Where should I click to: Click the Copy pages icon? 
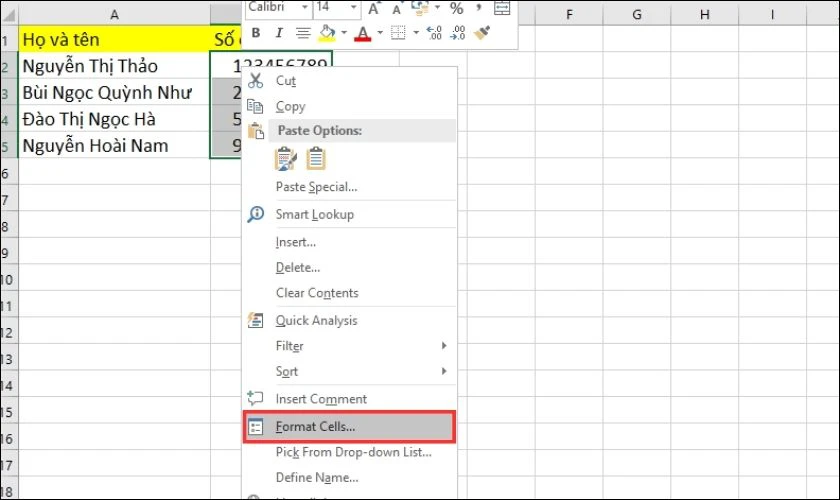(x=255, y=106)
